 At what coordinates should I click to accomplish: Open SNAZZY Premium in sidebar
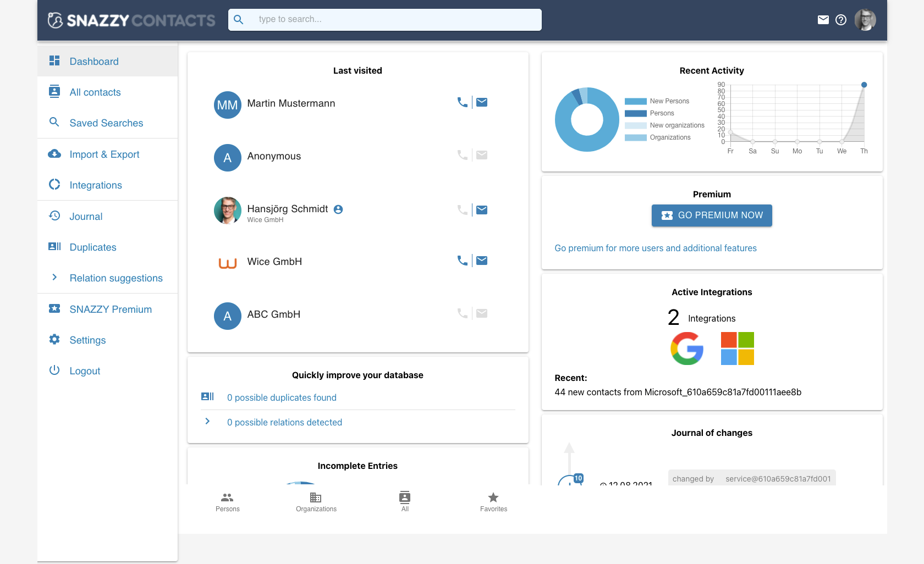pos(107,309)
